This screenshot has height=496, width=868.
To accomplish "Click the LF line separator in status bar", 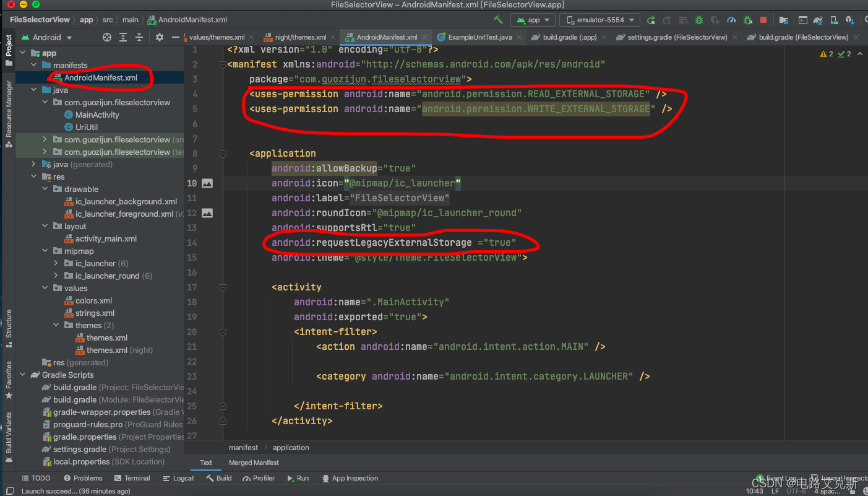I will 775,491.
